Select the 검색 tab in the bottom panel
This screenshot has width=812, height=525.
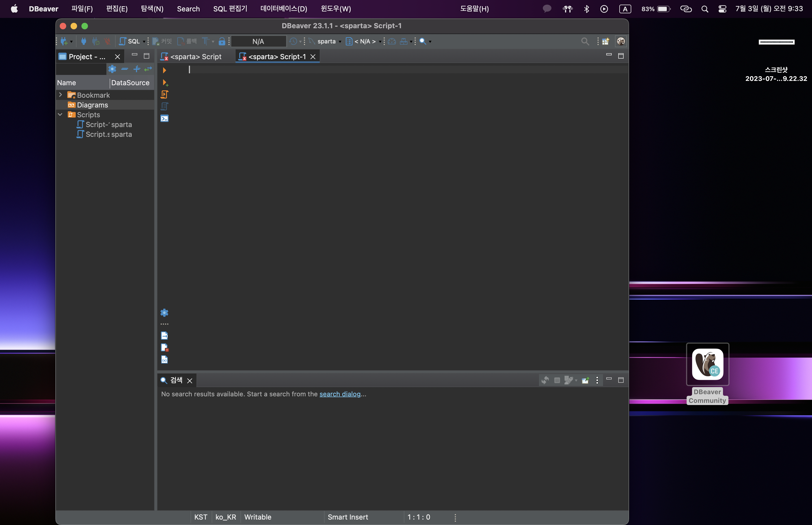point(176,380)
